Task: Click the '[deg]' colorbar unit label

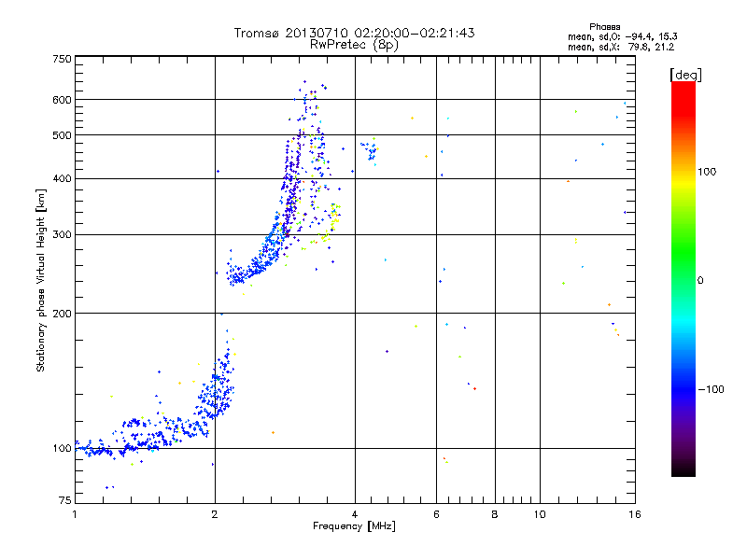Action: [x=685, y=75]
